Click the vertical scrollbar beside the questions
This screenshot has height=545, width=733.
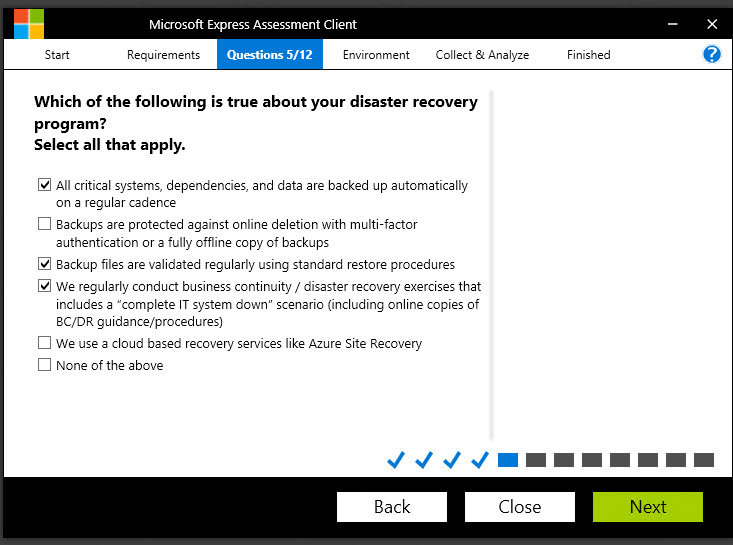[x=491, y=260]
